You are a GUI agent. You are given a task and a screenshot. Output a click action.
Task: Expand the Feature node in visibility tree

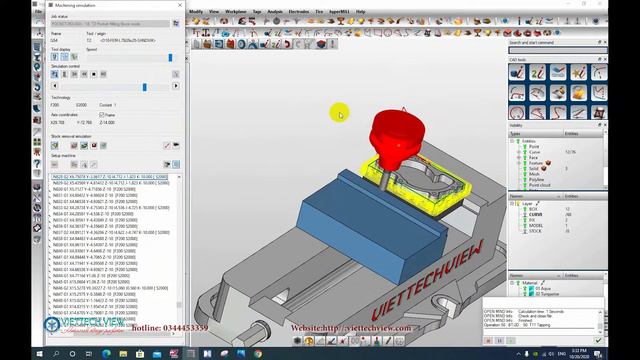519,163
